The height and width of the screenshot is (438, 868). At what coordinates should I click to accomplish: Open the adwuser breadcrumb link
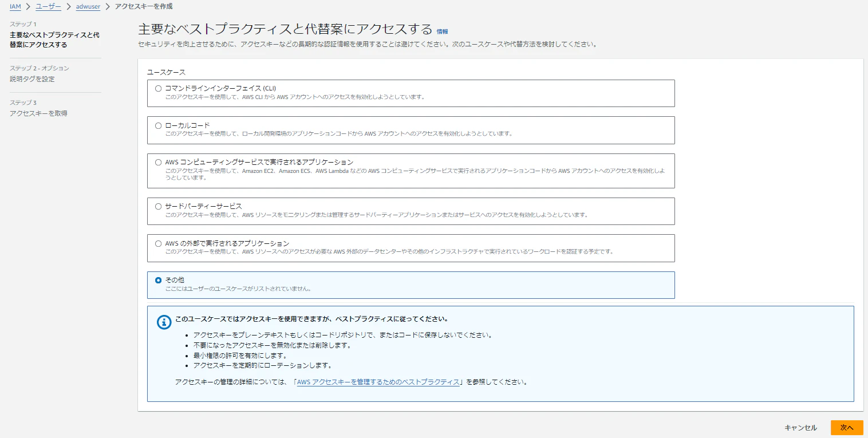tap(88, 6)
